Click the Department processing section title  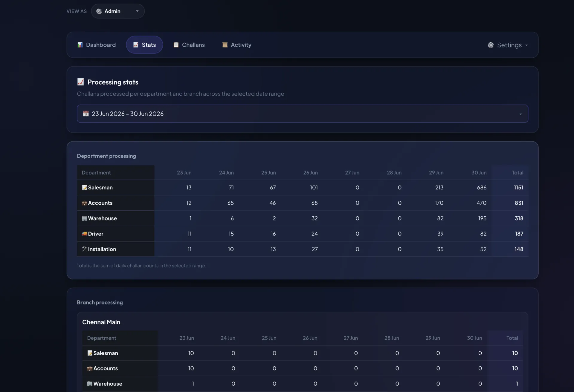(106, 156)
